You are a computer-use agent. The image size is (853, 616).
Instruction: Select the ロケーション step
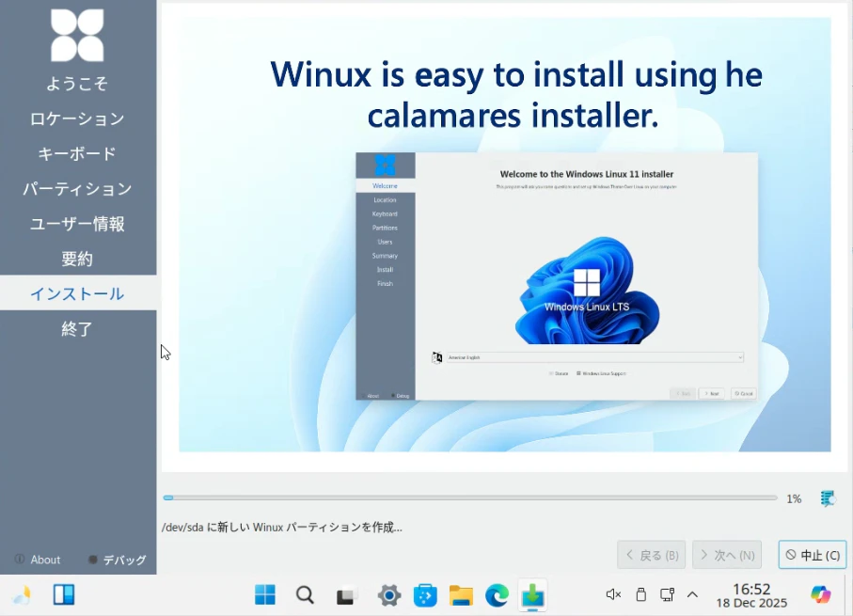tap(77, 118)
